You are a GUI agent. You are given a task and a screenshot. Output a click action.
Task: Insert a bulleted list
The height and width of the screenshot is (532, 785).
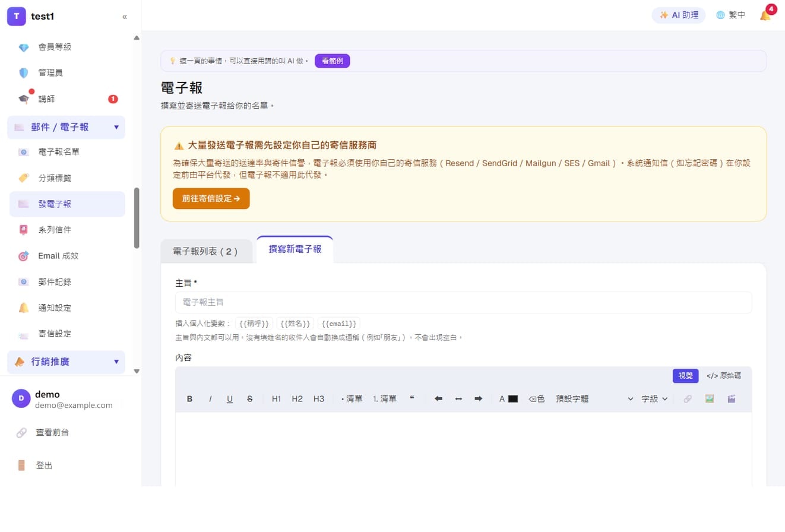[x=352, y=399]
